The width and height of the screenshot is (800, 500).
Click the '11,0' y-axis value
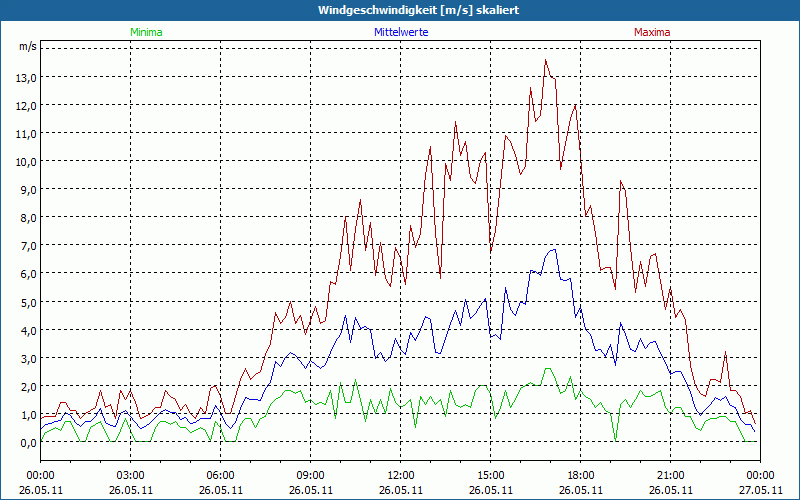pos(28,134)
